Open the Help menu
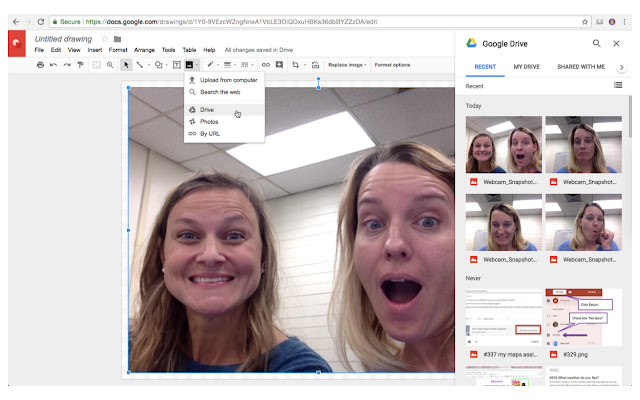The width and height of the screenshot is (640, 400). click(x=209, y=50)
